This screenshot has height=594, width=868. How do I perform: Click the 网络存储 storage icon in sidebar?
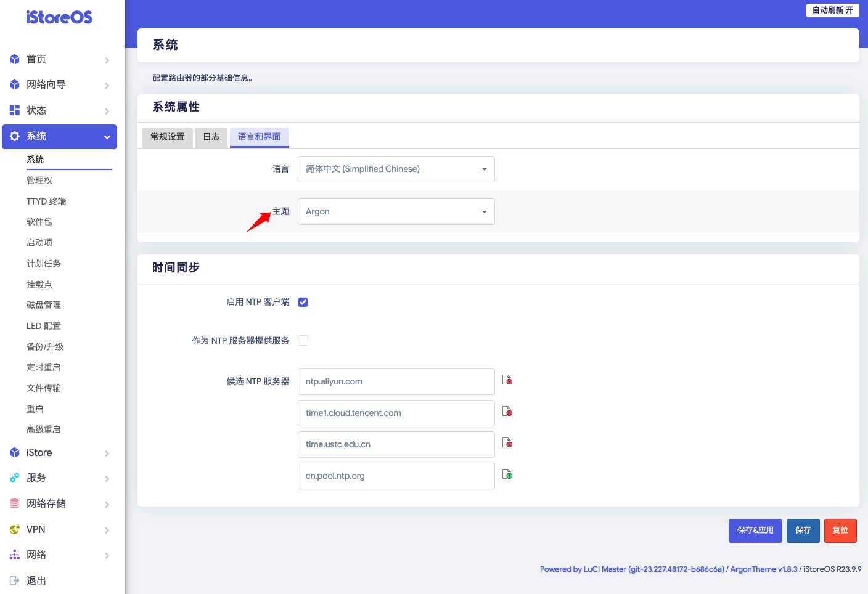tap(14, 503)
